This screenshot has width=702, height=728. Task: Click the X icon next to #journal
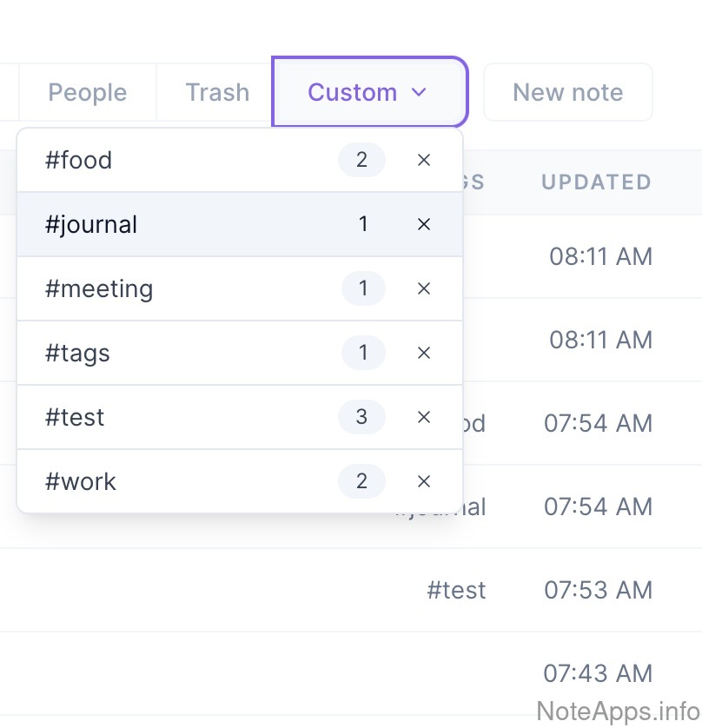pos(424,224)
